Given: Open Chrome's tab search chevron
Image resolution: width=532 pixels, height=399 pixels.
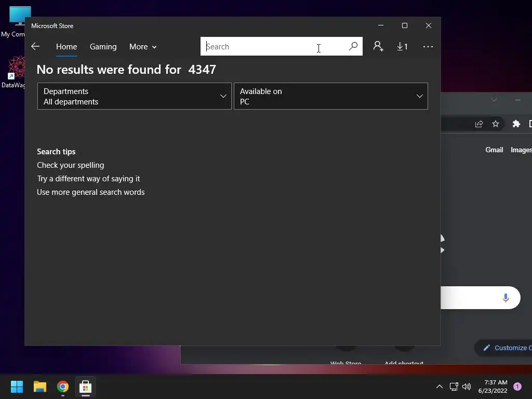Looking at the screenshot, I should click(494, 99).
